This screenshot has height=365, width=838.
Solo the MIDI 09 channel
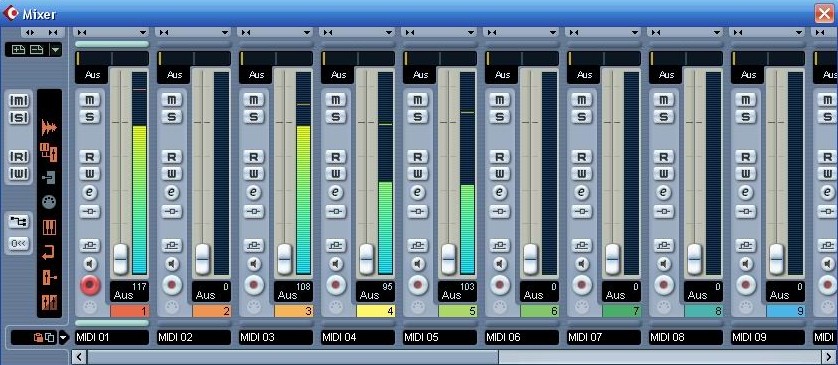click(746, 117)
